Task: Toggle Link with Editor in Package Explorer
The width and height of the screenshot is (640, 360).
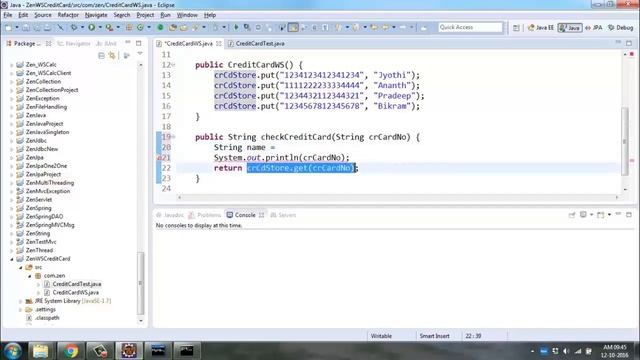Action: coord(112,56)
